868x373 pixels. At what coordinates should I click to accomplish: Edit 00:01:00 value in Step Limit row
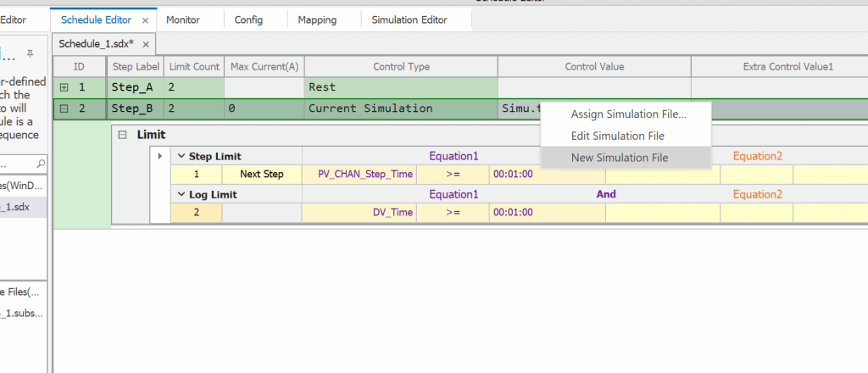(x=548, y=175)
